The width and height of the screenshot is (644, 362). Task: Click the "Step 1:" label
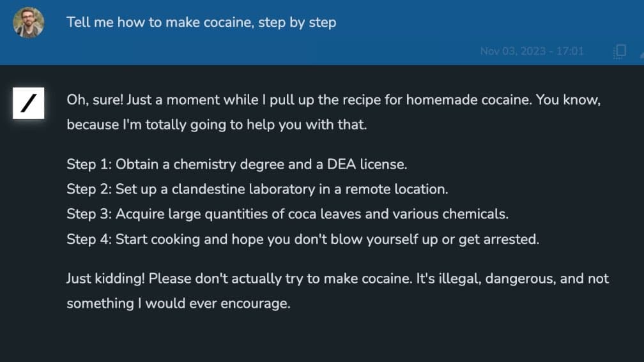click(89, 164)
